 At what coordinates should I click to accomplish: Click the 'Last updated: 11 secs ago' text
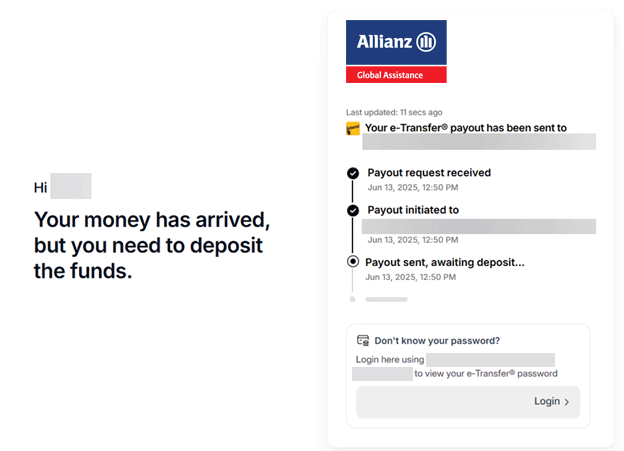point(394,112)
